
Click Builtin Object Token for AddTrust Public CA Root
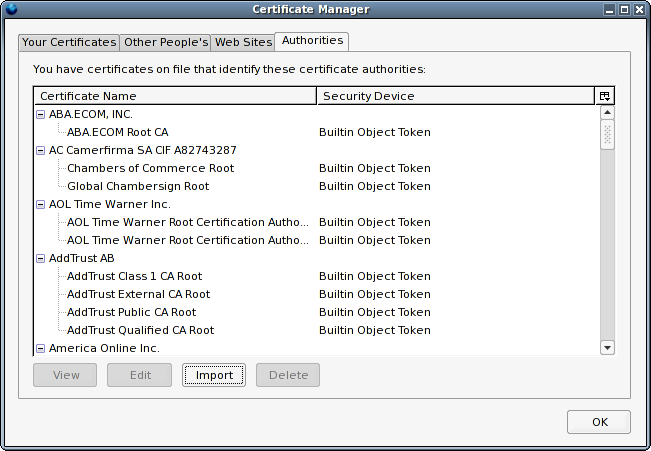coord(374,312)
